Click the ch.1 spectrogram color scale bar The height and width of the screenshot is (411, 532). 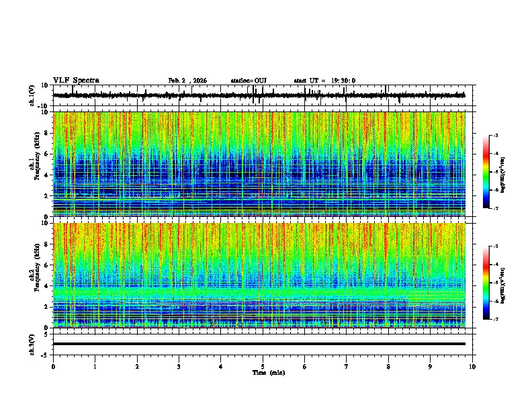point(486,172)
